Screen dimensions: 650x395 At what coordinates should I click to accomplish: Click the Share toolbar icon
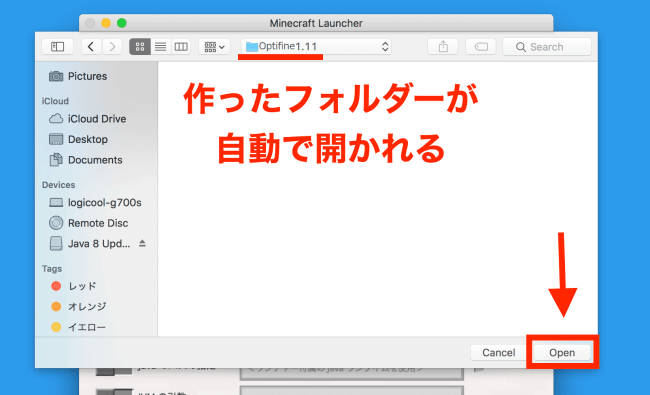[x=443, y=46]
